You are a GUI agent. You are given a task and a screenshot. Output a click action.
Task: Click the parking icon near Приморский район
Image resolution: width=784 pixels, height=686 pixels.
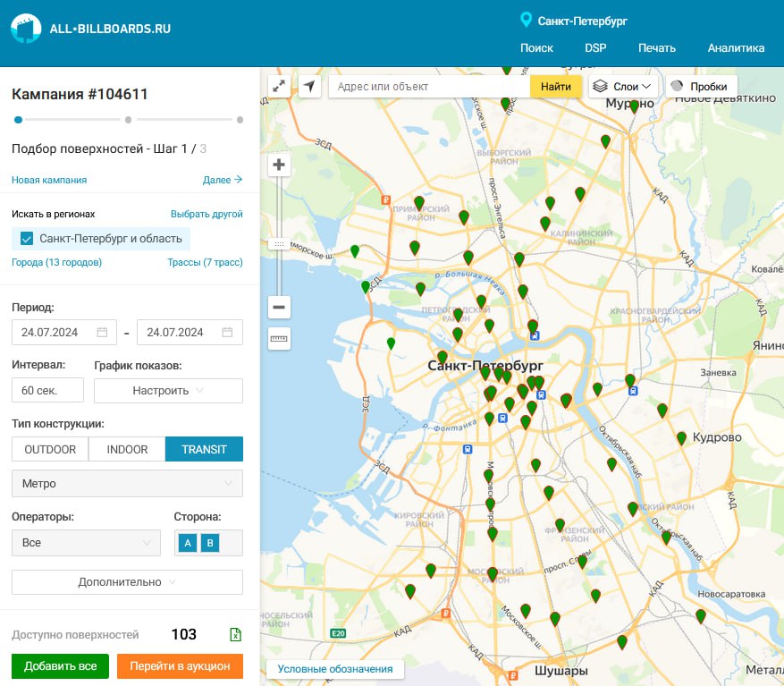click(385, 200)
